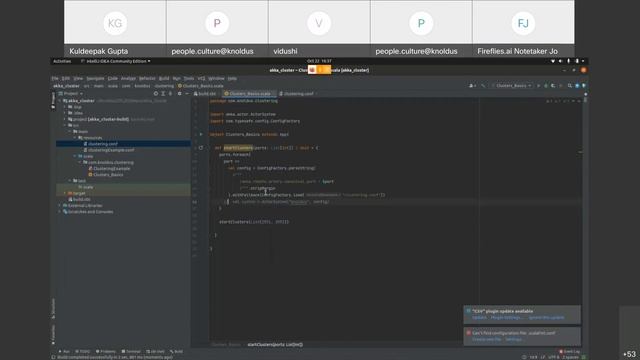Open the Problems tool window button
Image resolution: width=640 pixels, height=360 pixels.
pos(106,351)
